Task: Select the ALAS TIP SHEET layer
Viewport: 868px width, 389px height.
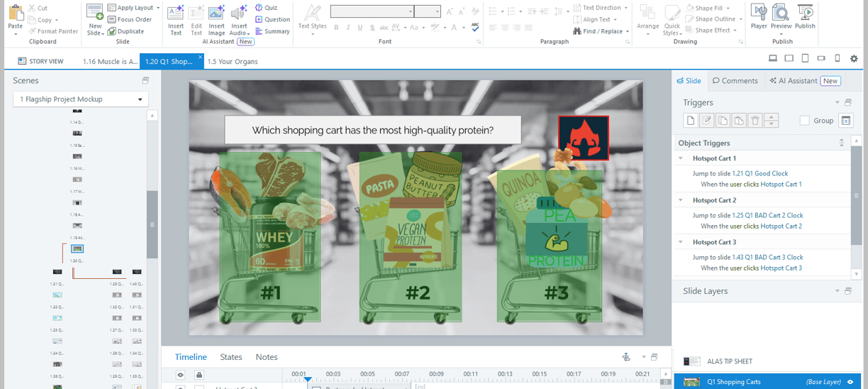Action: tap(766, 361)
